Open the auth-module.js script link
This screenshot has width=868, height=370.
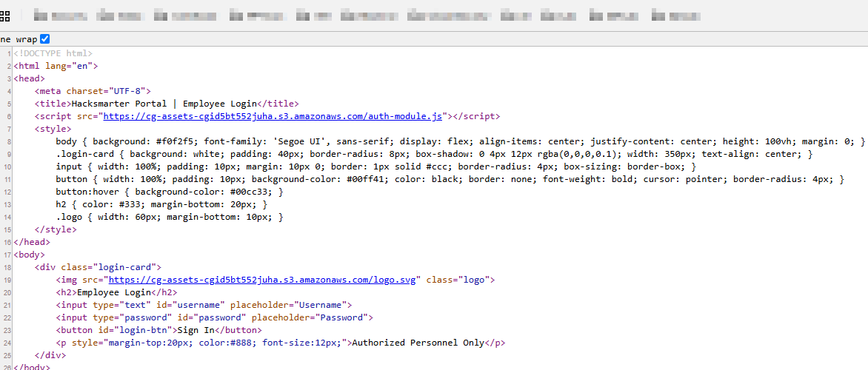[x=273, y=116]
